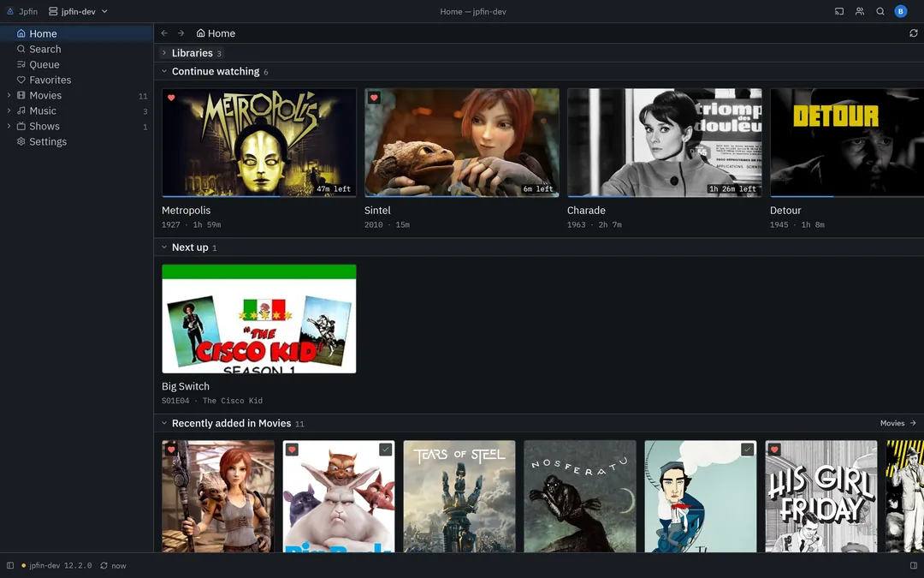This screenshot has width=924, height=578.
Task: Toggle the heart on the Big Buck Bunny poster
Action: point(292,450)
